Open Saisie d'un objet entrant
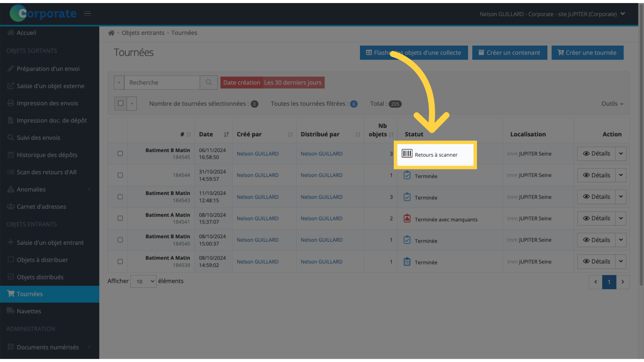644x362 pixels. coord(50,243)
